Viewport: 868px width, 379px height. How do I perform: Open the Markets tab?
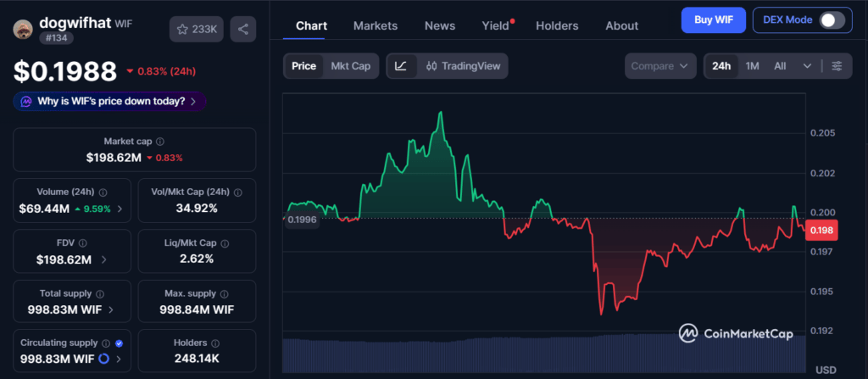click(375, 25)
